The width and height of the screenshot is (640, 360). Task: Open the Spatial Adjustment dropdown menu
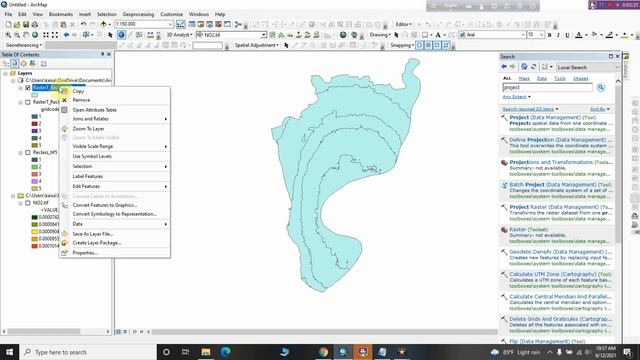[257, 45]
